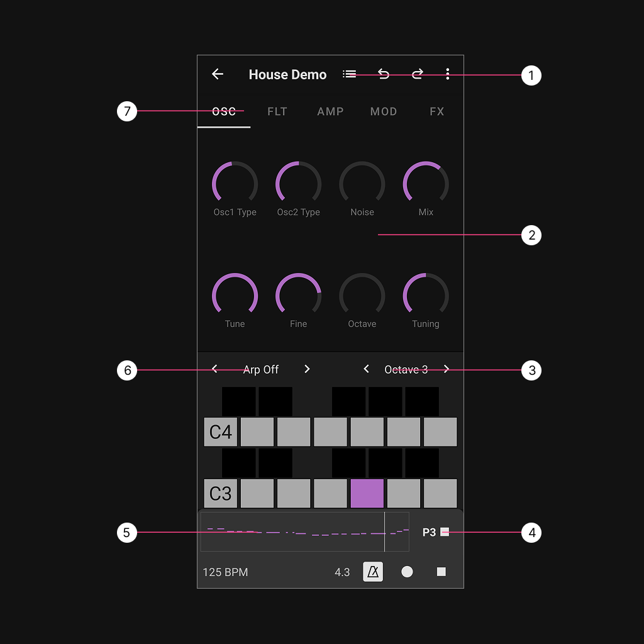Image resolution: width=644 pixels, height=644 pixels.
Task: Open the three-dot overflow menu
Action: pos(447,74)
